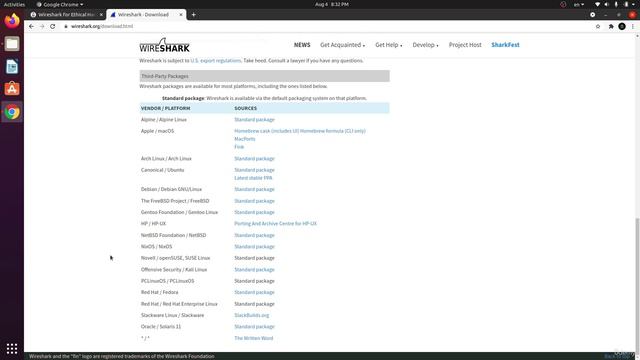This screenshot has width=640, height=360.
Task: Bookmark this page with the star icon
Action: coord(598,26)
